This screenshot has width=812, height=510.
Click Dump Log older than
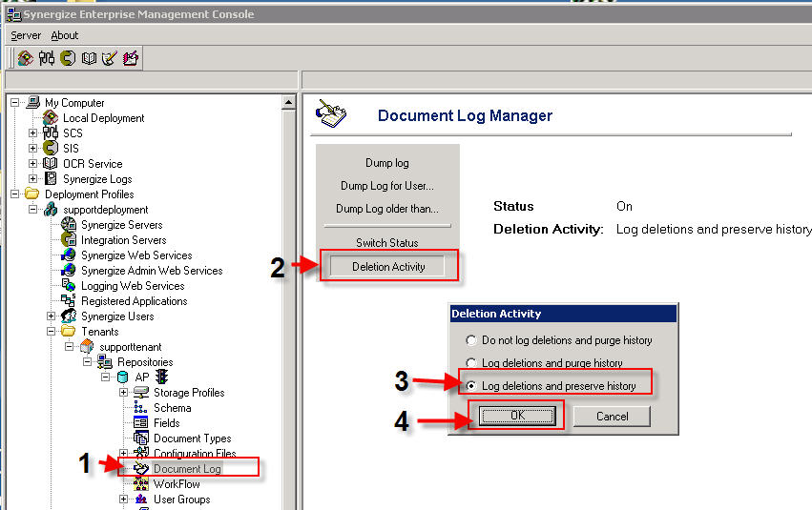[x=387, y=209]
